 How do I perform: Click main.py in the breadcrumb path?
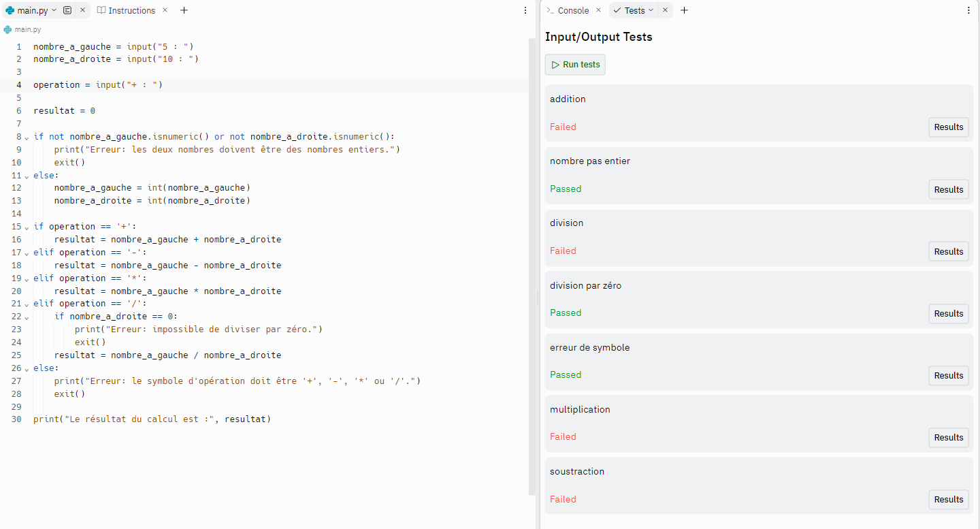[x=28, y=29]
